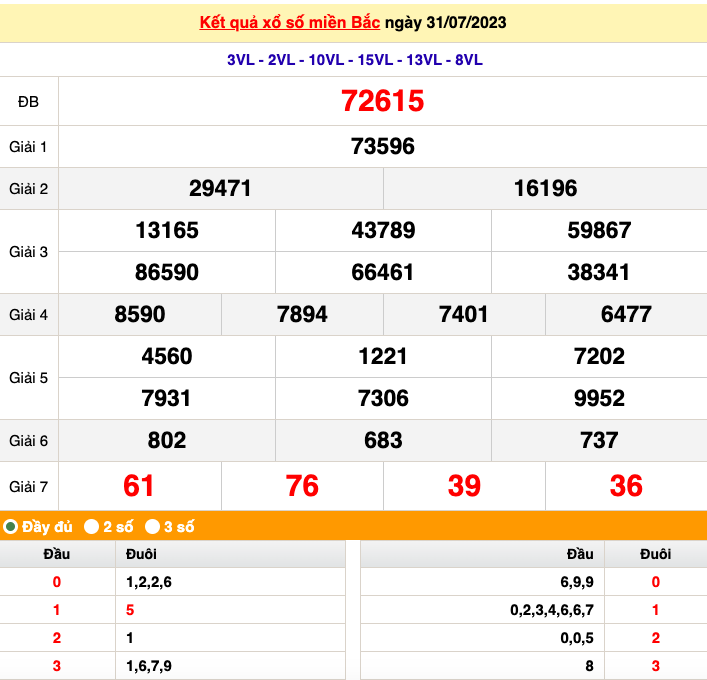
Task: Click the 'Đuôi' header in the left table
Action: [141, 554]
